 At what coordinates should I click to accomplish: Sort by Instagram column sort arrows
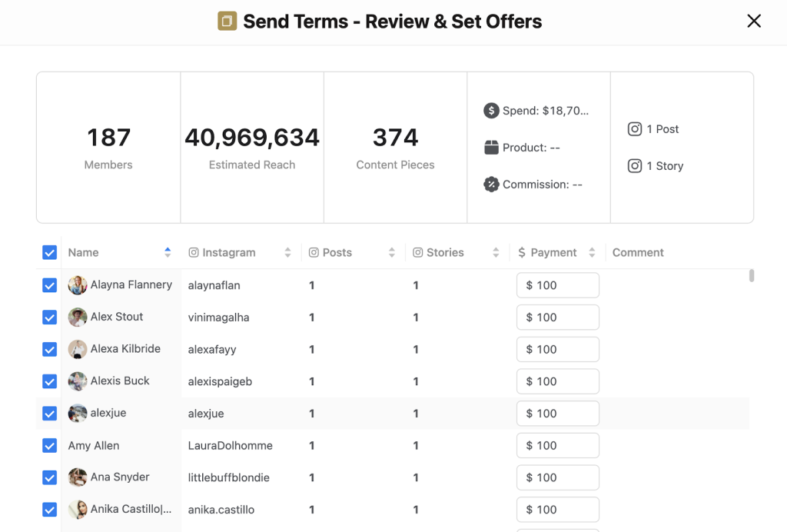click(287, 252)
